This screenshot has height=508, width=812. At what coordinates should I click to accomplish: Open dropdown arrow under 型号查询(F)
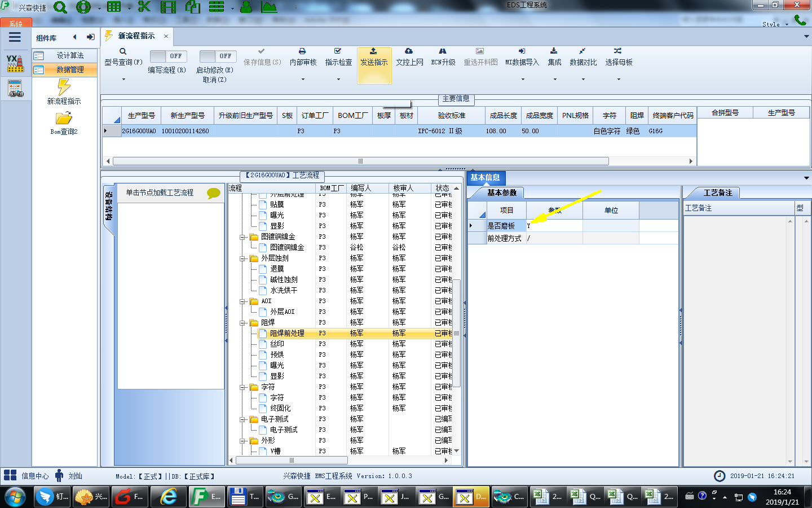pos(123,79)
